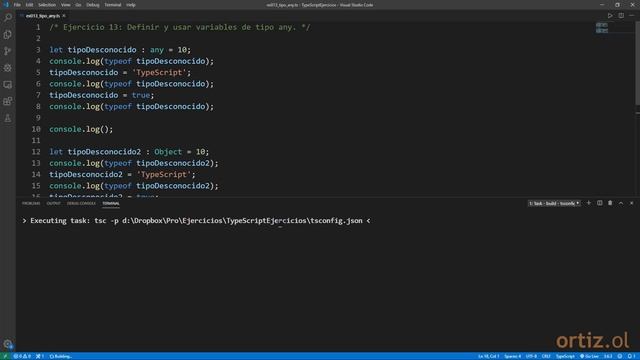Select the Terminal panel tab
This screenshot has height=360, width=640.
111,203
